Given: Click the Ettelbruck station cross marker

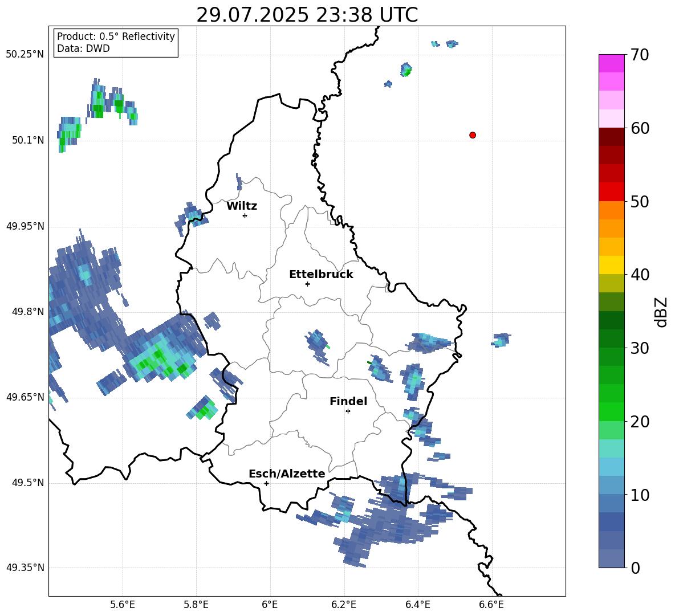Looking at the screenshot, I should 307,284.
